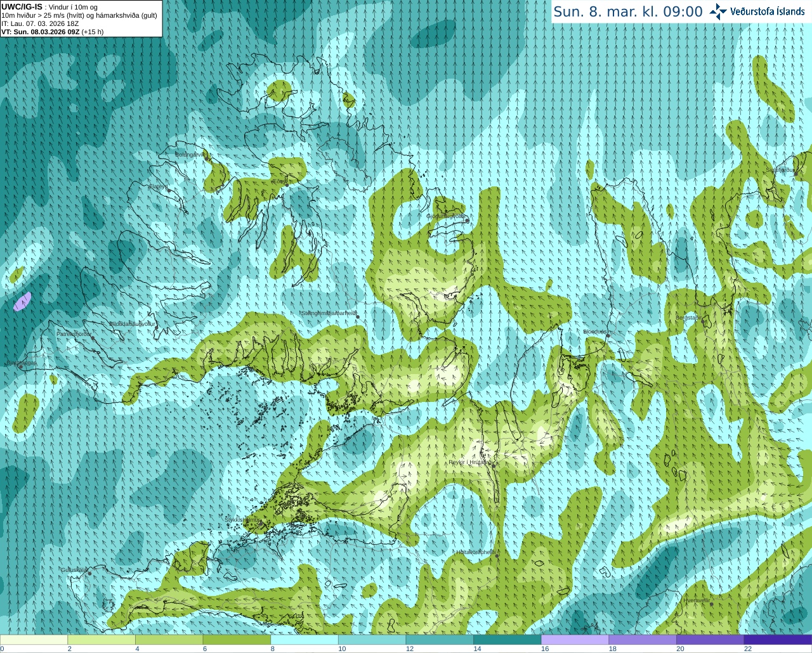Click the Bolungarvík station label
This screenshot has width=812, height=653.
[x=190, y=155]
